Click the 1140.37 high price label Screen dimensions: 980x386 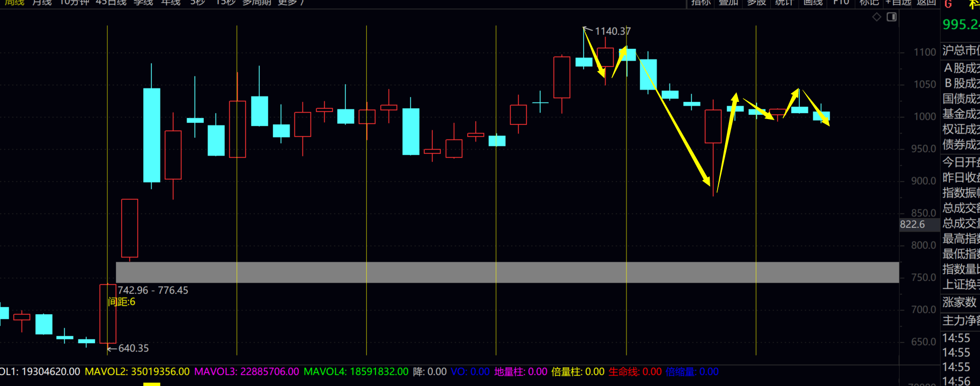click(613, 31)
